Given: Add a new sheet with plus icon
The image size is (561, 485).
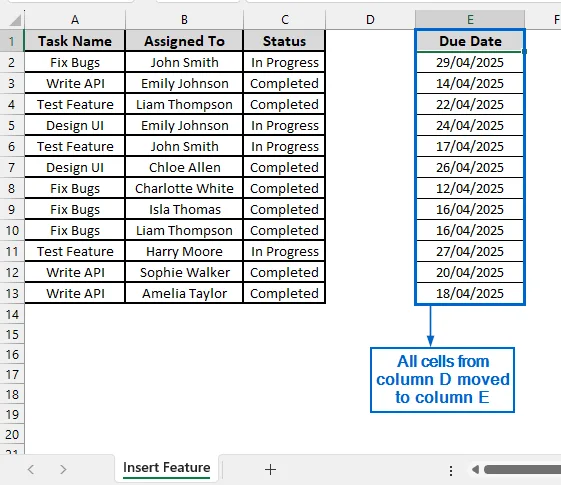Looking at the screenshot, I should click(270, 469).
